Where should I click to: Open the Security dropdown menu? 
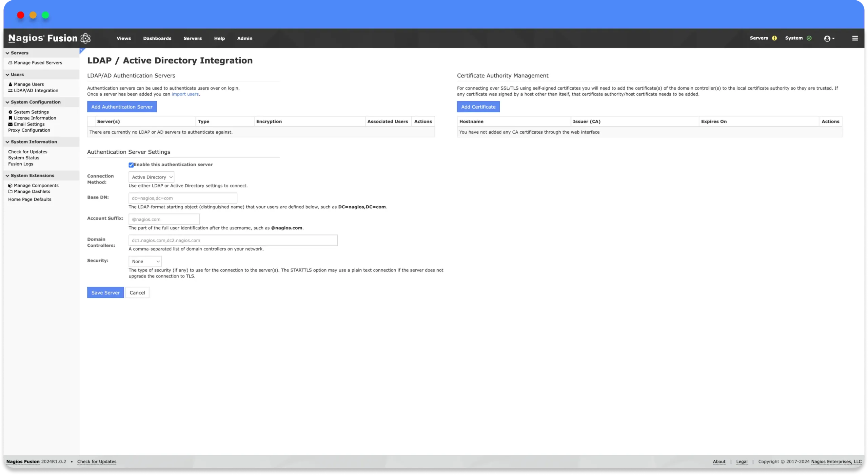[x=144, y=261]
